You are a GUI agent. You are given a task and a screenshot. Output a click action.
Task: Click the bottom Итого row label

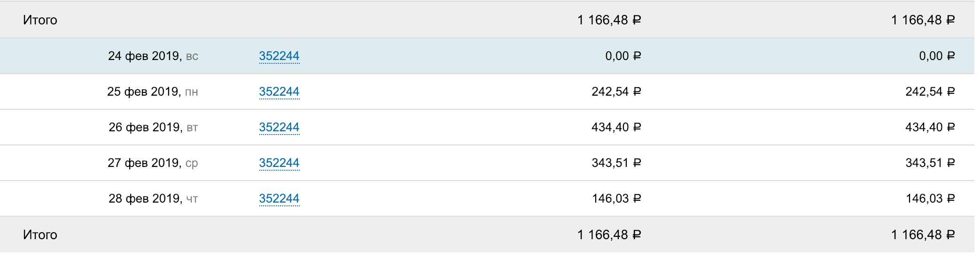point(40,235)
